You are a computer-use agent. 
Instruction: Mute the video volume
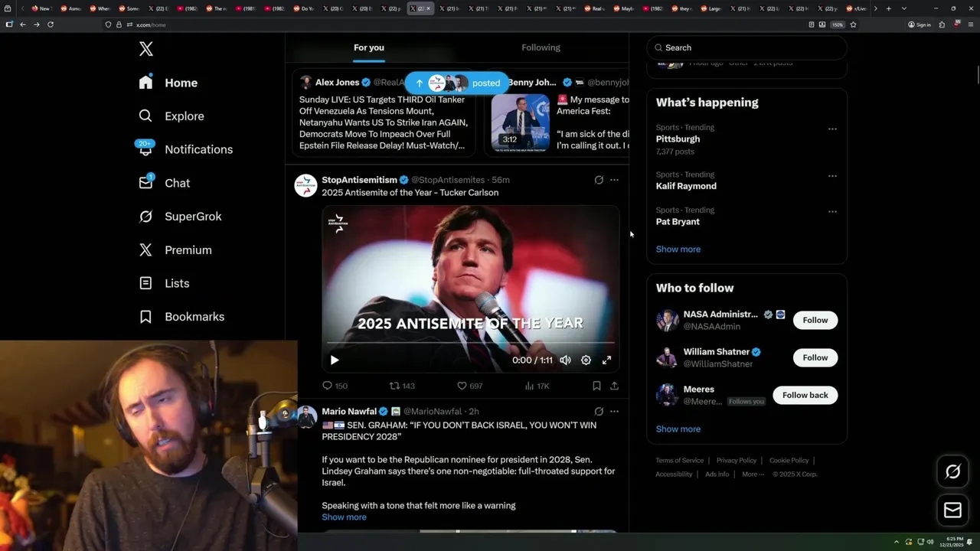565,360
